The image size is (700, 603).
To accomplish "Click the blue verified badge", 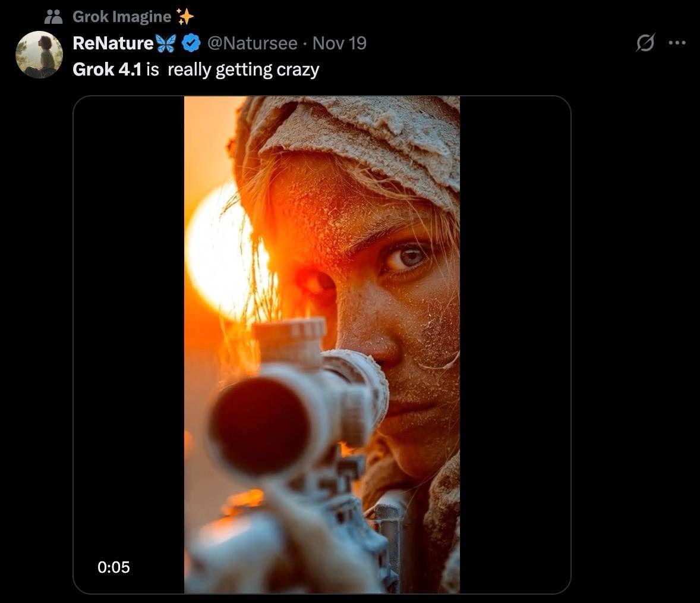I will pos(190,43).
